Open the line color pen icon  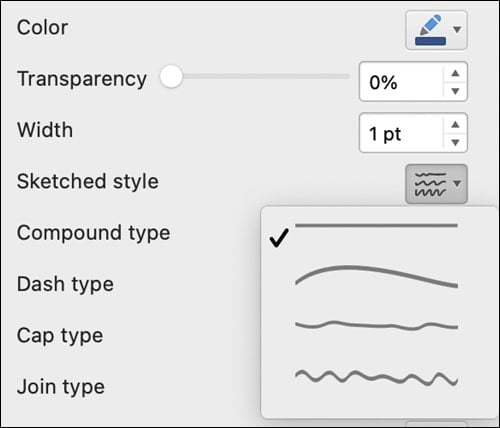(430, 25)
